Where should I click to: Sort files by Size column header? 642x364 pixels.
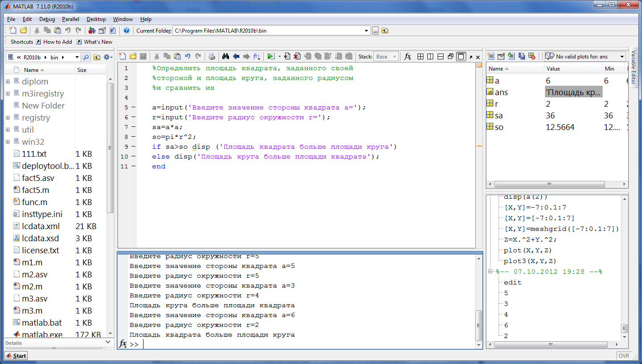(91, 70)
